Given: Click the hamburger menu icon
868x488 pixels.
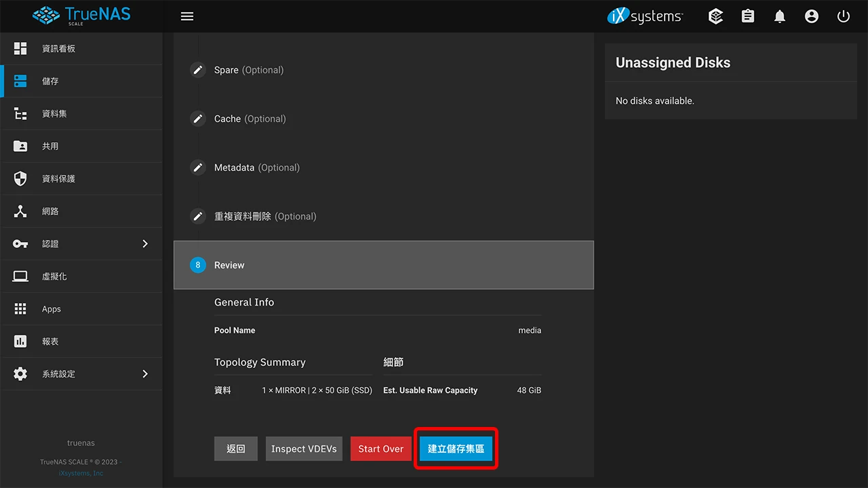Looking at the screenshot, I should point(187,16).
